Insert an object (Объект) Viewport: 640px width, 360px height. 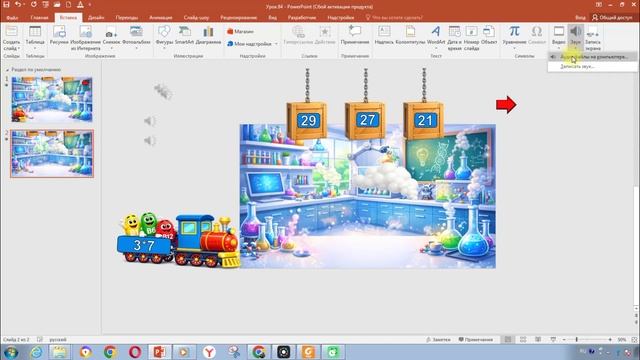pyautogui.click(x=489, y=35)
